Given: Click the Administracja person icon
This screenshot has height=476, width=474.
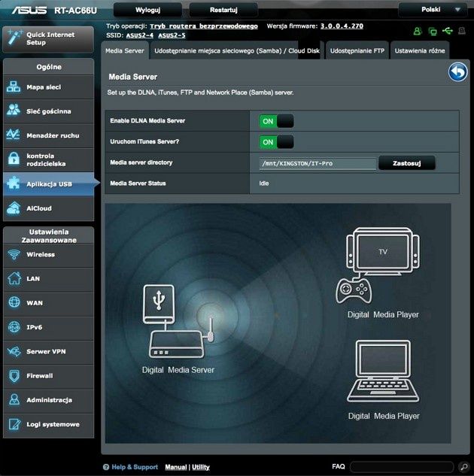Looking at the screenshot, I should (14, 400).
